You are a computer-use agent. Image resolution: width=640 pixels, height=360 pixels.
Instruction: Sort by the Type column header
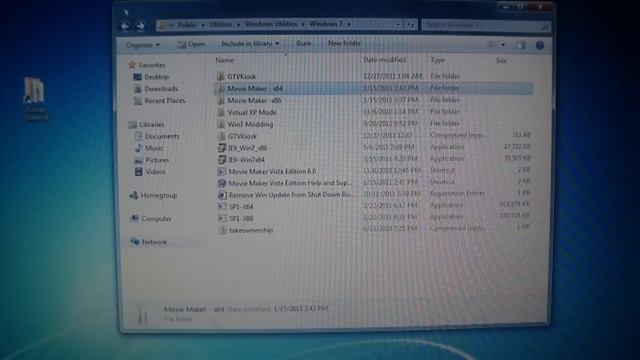point(438,60)
